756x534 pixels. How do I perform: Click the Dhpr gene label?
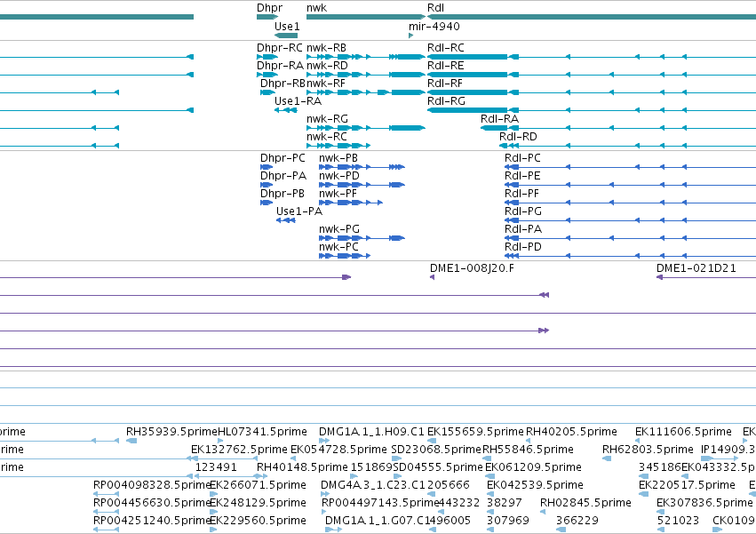269,8
